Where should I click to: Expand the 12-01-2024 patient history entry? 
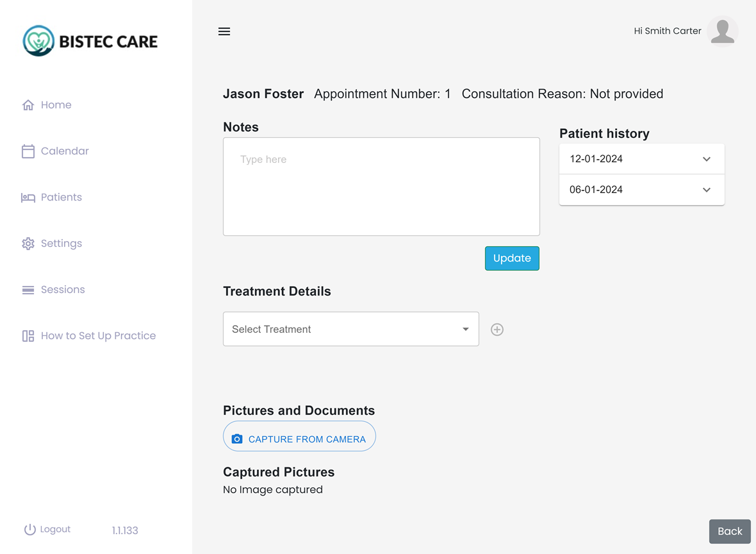pyautogui.click(x=706, y=159)
